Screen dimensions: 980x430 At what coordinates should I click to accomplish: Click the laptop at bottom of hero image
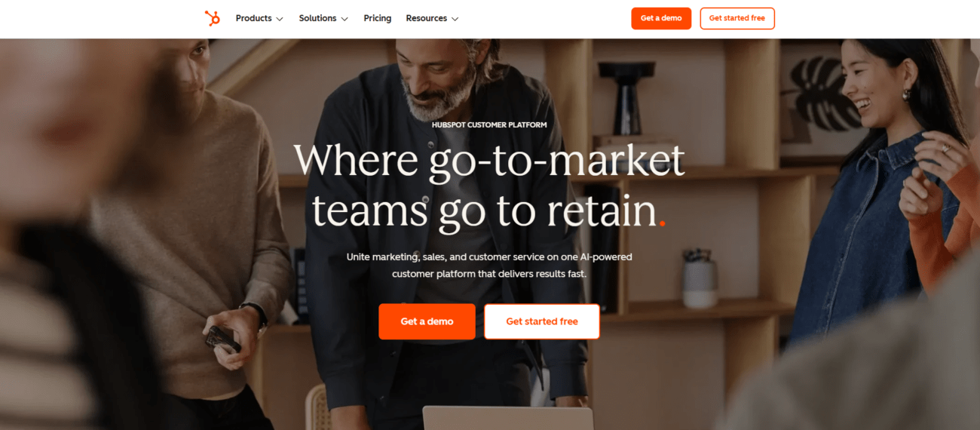pos(507,418)
